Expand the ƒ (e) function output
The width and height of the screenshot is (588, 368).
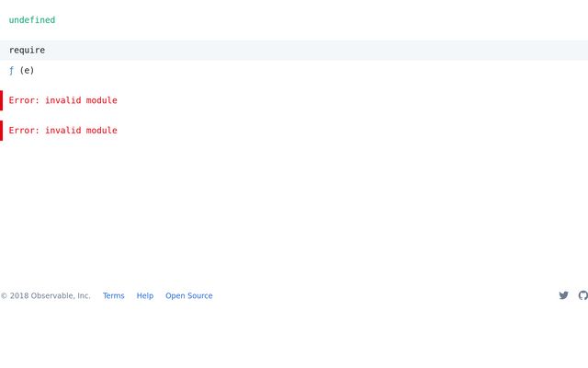22,70
